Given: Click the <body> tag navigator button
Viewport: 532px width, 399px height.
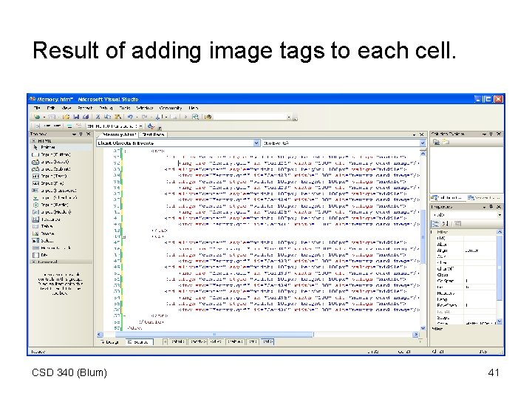Looking at the screenshot, I should (x=198, y=341).
